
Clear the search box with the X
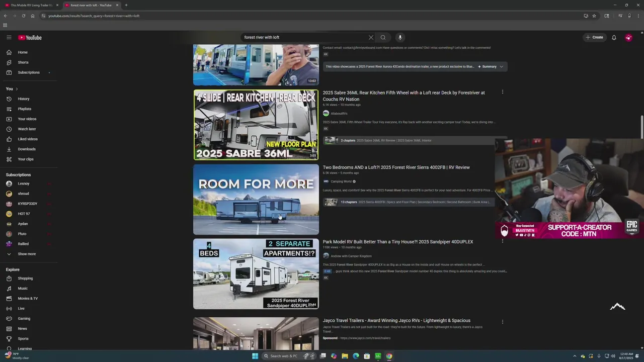coord(371,37)
